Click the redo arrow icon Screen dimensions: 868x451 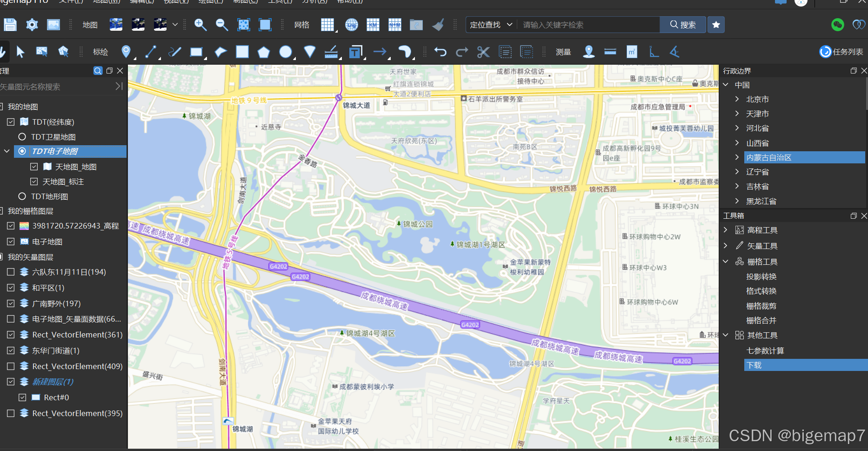pyautogui.click(x=461, y=52)
